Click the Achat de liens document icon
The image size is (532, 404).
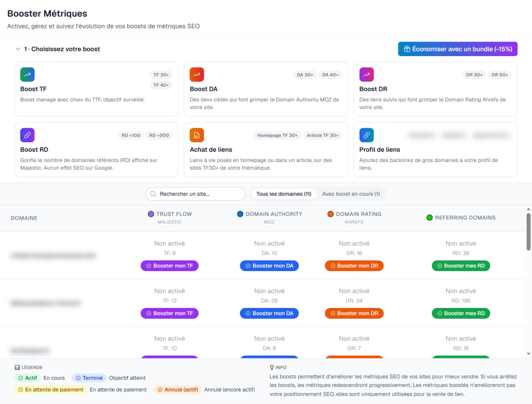pos(197,135)
